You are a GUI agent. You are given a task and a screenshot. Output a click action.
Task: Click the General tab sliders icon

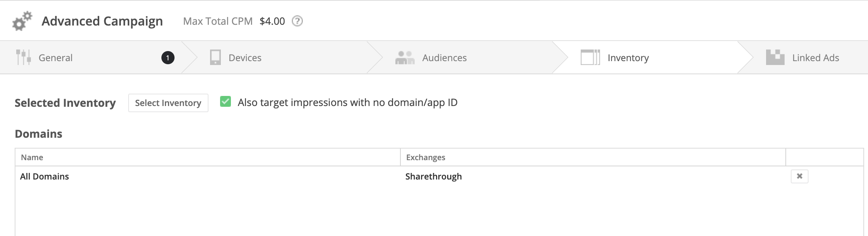(x=24, y=57)
